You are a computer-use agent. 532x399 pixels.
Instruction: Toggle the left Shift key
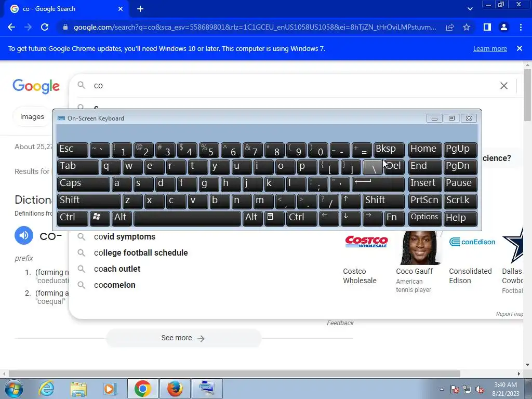(x=89, y=201)
